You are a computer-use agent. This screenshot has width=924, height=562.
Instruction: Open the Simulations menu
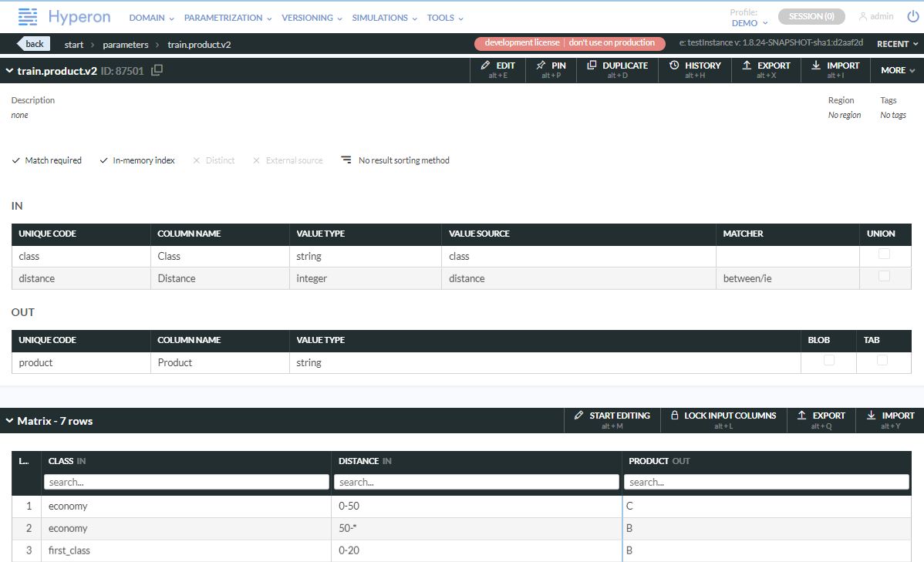[x=384, y=18]
